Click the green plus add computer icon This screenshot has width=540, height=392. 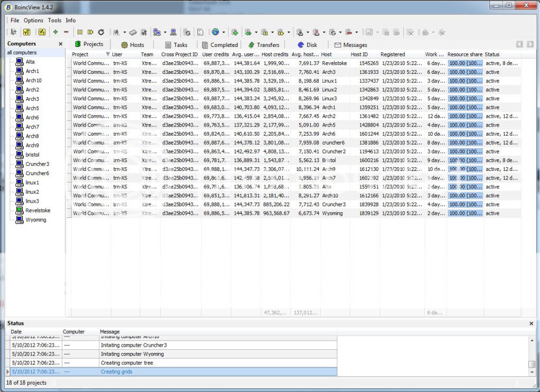55,32
